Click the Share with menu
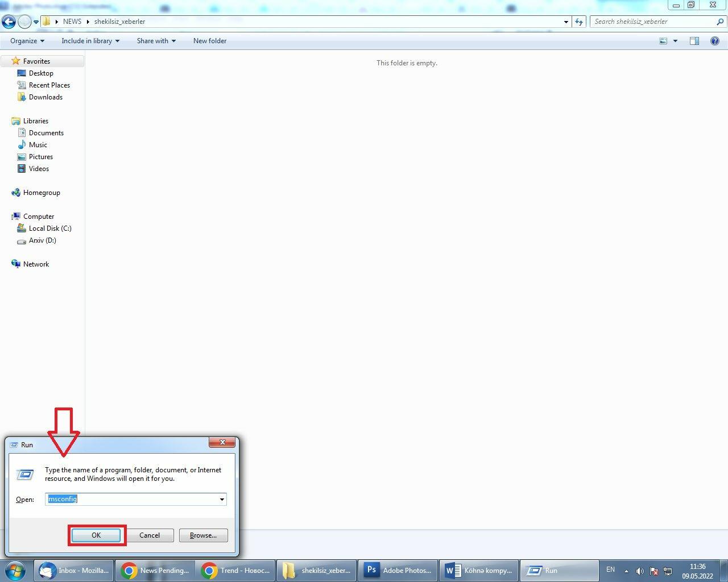 tap(156, 41)
